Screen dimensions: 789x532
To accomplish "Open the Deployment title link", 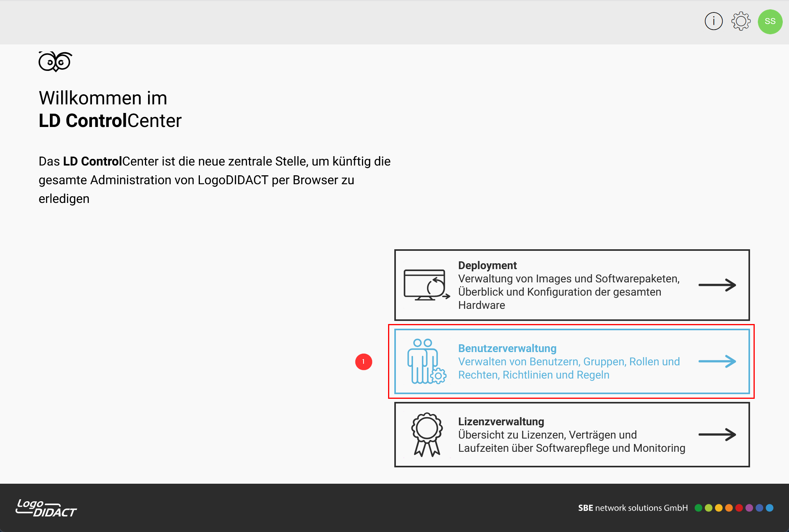I will (x=487, y=266).
